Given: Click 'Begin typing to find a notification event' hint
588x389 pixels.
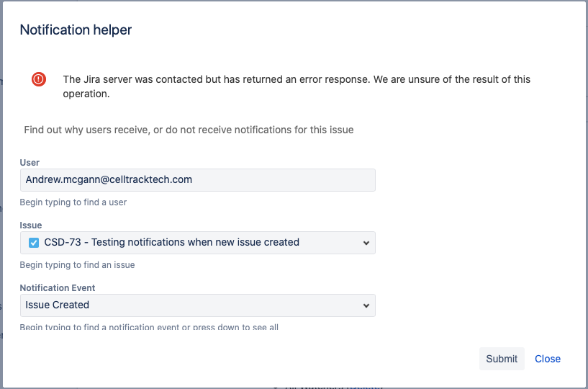Looking at the screenshot, I should [149, 327].
